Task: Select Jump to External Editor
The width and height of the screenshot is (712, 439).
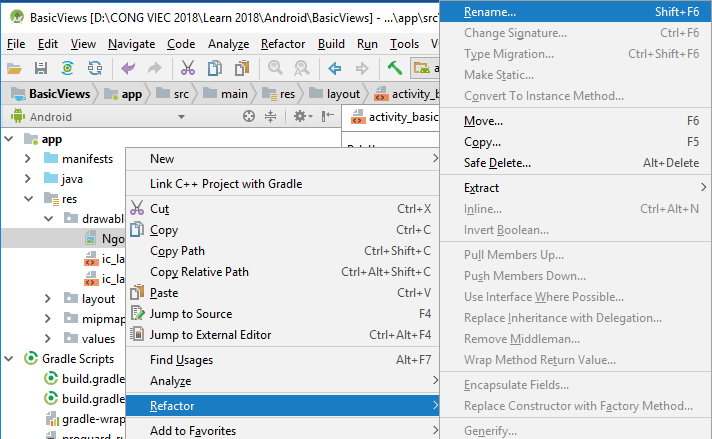Action: [x=282, y=335]
